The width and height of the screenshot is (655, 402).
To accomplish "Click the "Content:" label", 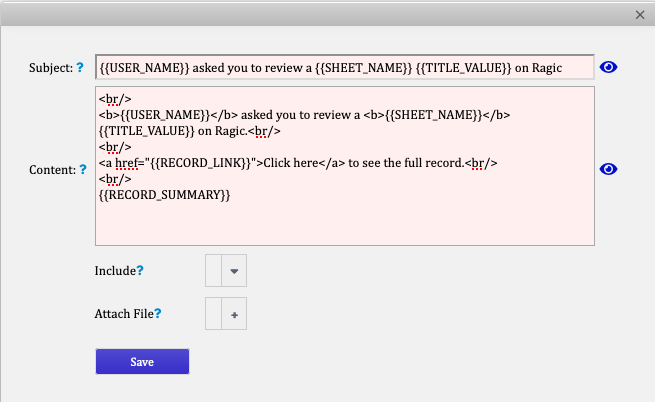I will [53, 170].
